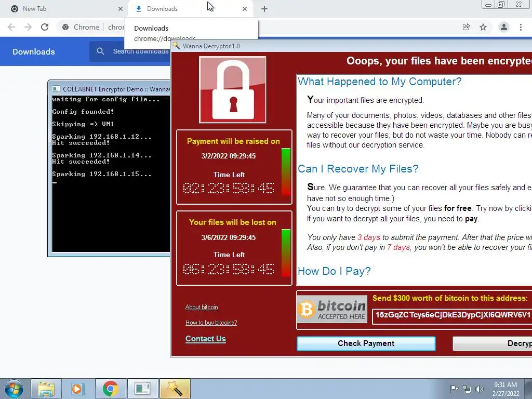
Task: Click the files lost countdown progress bar
Action: (x=286, y=253)
